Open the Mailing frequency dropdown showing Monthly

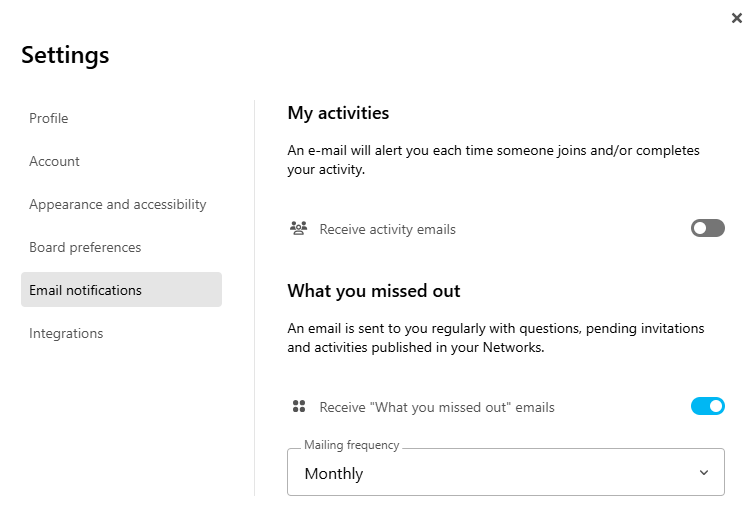tap(505, 473)
